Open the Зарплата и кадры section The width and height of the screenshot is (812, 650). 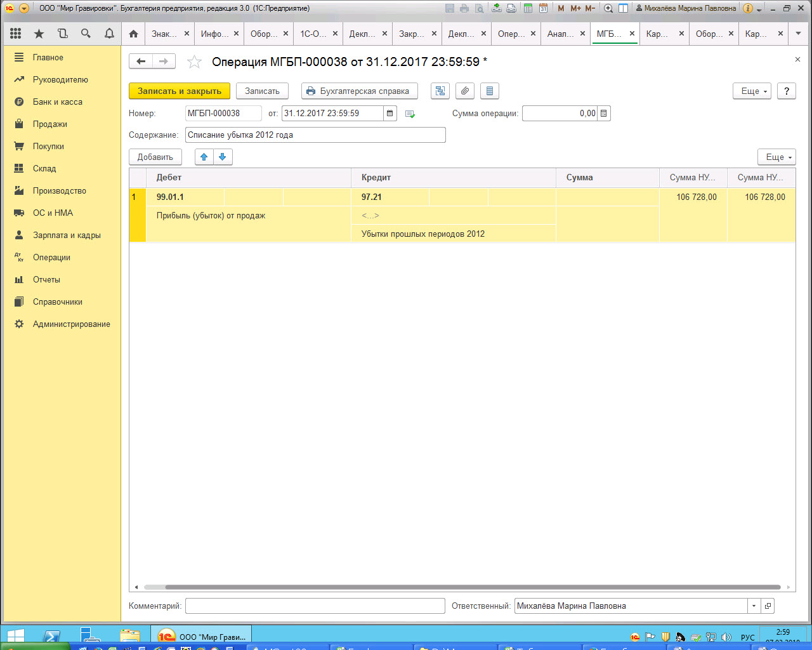67,235
